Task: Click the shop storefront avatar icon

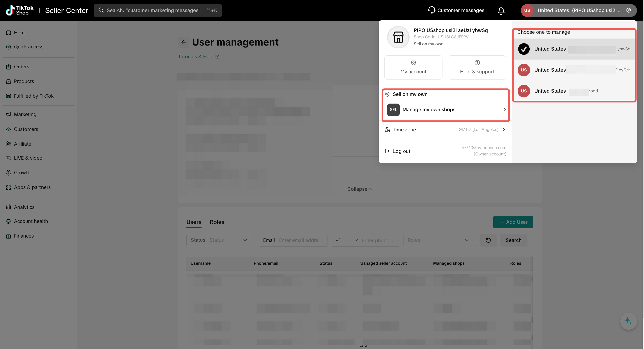Action: [398, 37]
